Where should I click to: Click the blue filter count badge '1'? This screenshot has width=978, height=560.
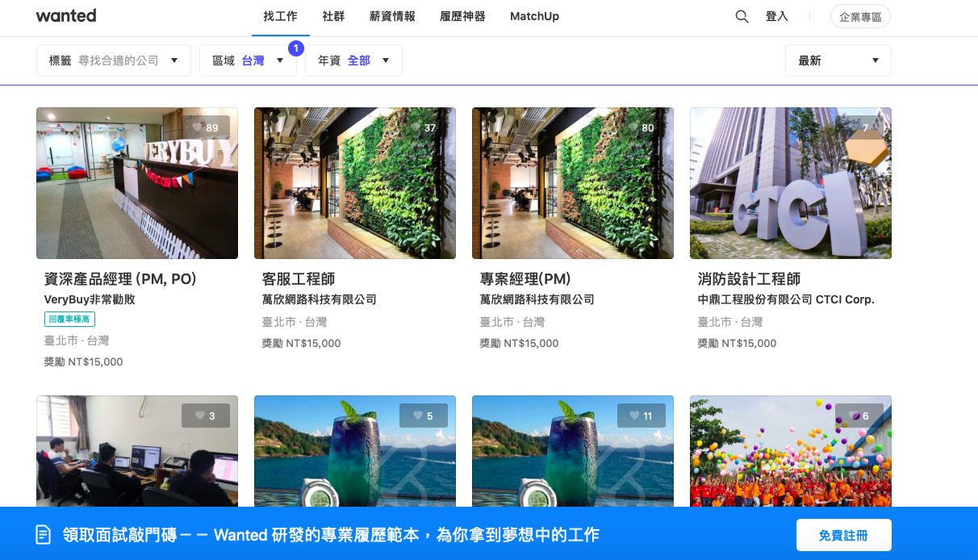295,48
